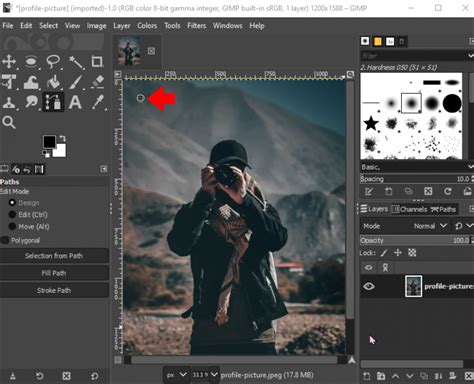Select the Crop tool

pos(97,62)
